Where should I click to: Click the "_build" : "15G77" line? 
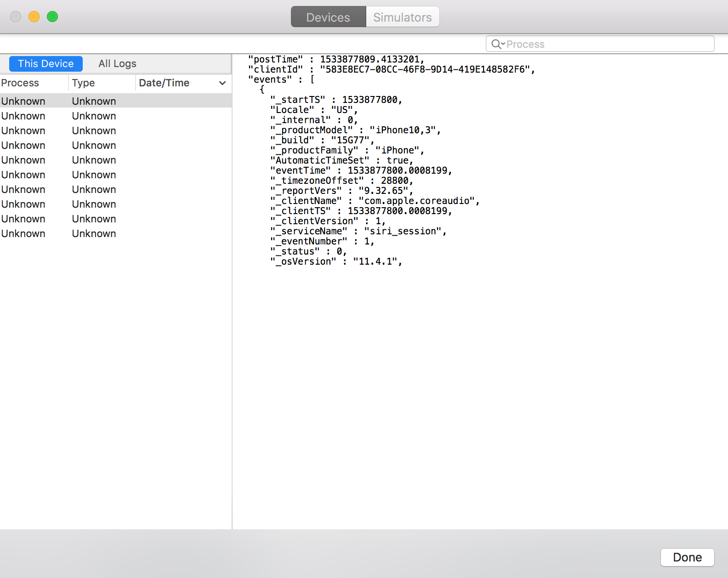(322, 140)
